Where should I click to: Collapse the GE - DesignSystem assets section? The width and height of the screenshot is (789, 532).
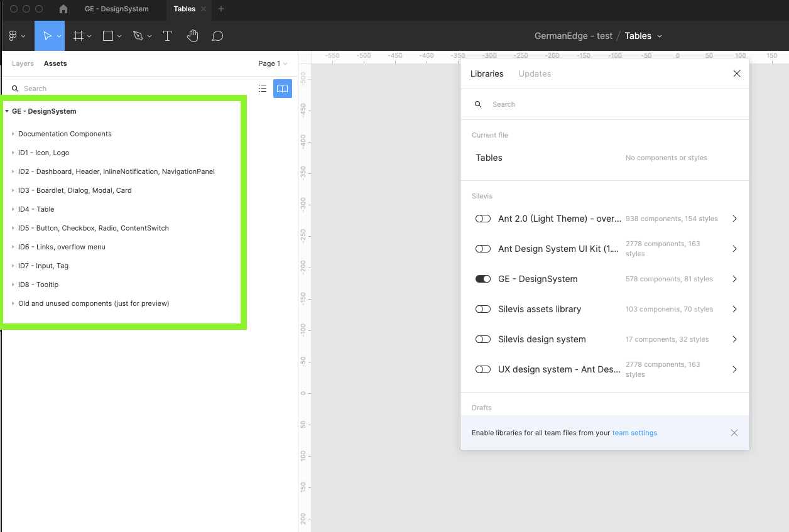[7, 111]
